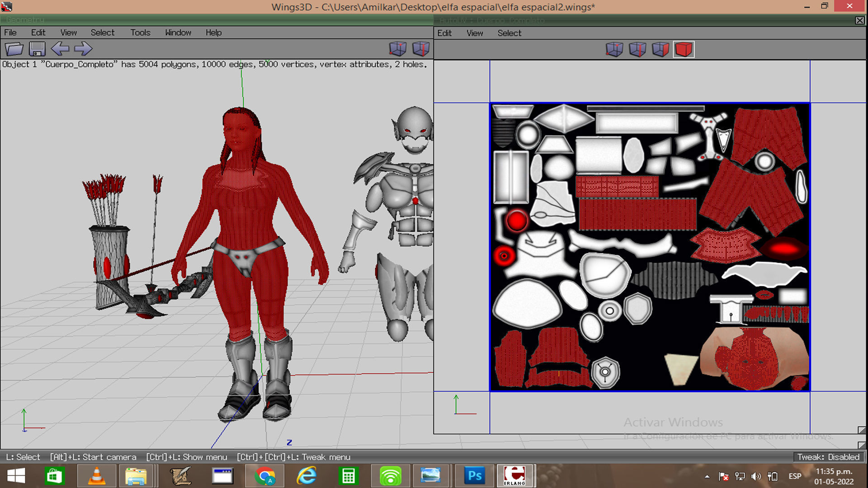868x488 pixels.
Task: Toggle the orthographic/perspective cube icon in the Geometry toolbar
Action: tap(398, 49)
